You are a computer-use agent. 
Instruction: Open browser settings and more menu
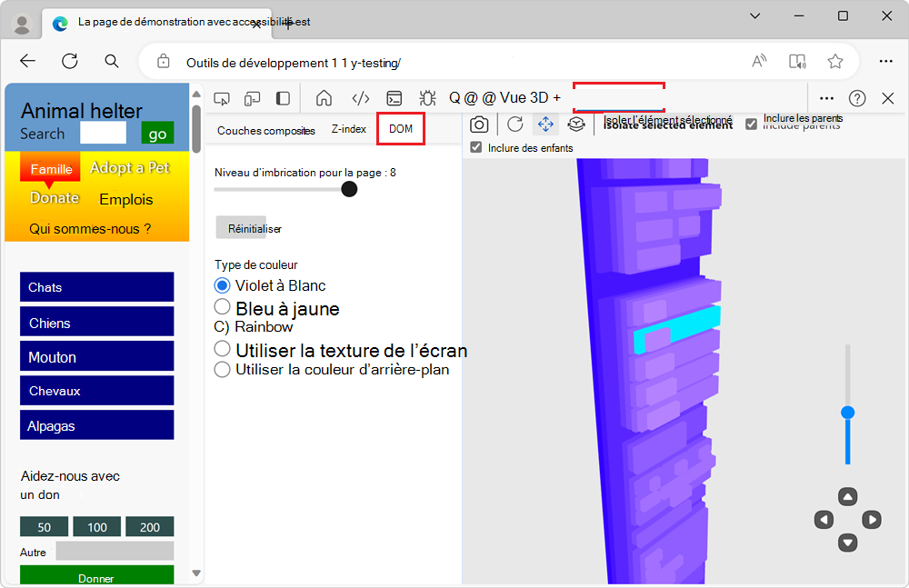885,61
